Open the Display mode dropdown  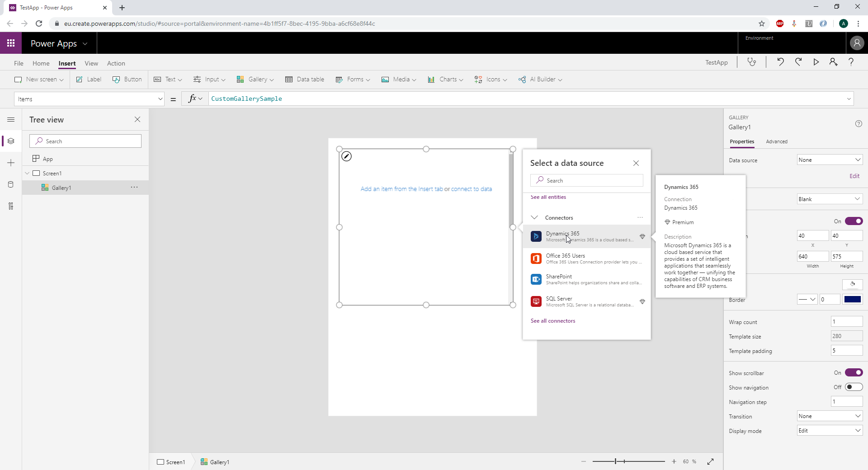(x=830, y=430)
